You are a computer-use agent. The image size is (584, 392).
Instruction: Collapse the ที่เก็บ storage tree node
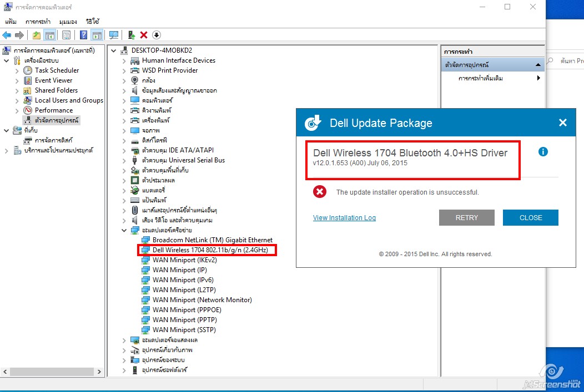tap(6, 130)
